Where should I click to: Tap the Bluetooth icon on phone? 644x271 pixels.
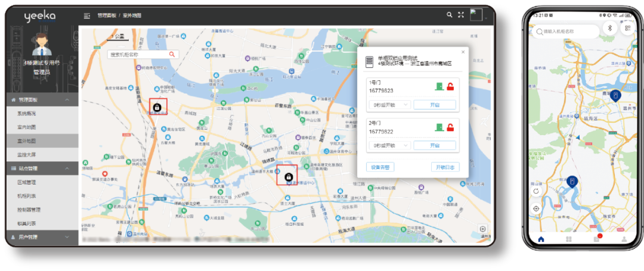tap(609, 28)
